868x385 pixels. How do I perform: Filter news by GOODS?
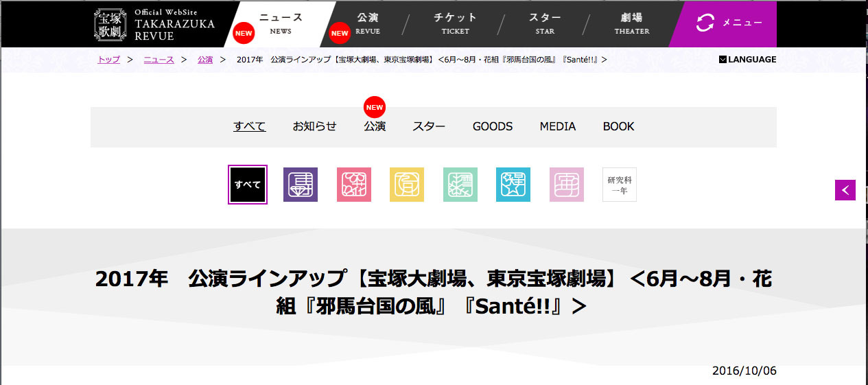(493, 126)
